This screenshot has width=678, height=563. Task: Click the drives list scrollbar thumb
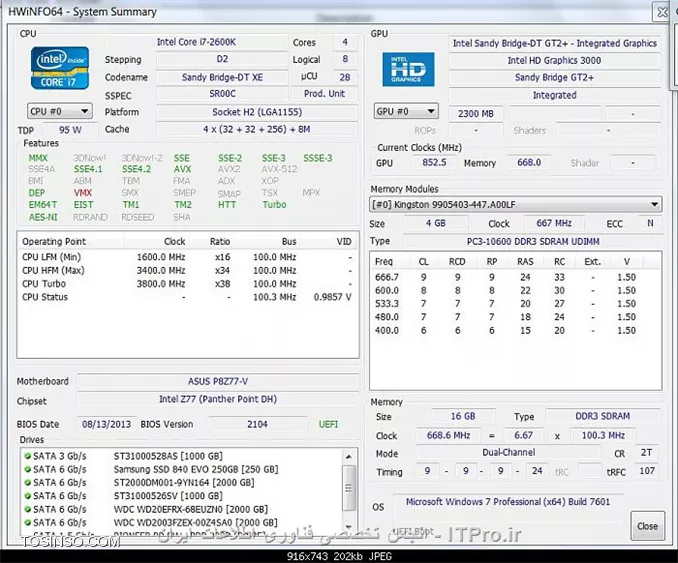[x=349, y=488]
